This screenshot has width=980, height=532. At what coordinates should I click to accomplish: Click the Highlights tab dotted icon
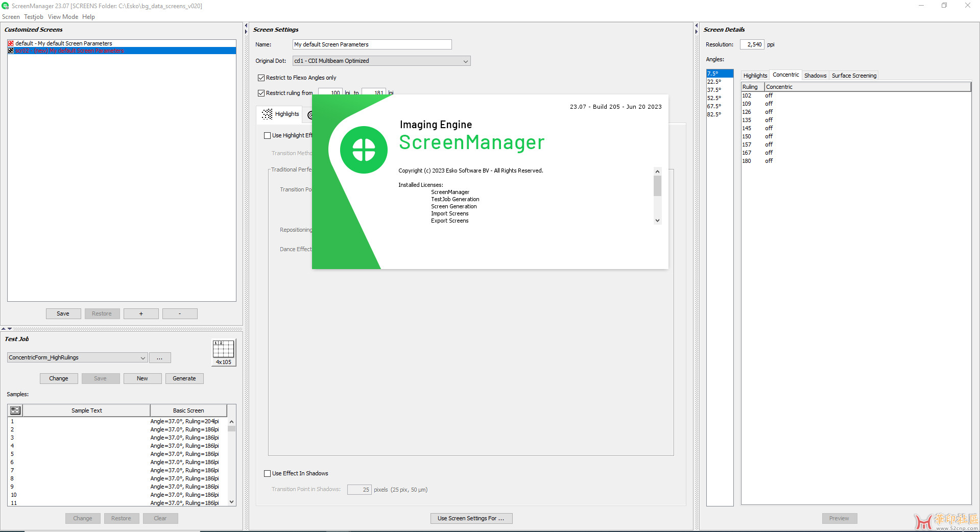coord(267,114)
